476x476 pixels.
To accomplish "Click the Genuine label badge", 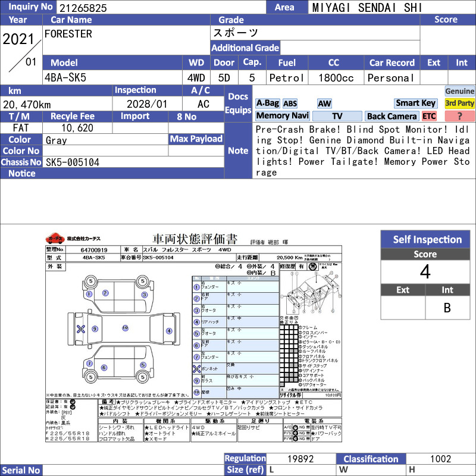I will [x=459, y=91].
